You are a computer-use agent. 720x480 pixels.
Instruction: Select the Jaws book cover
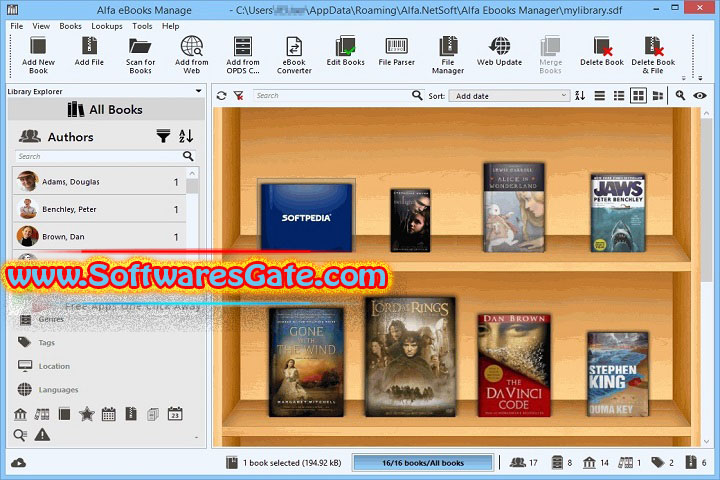point(618,213)
